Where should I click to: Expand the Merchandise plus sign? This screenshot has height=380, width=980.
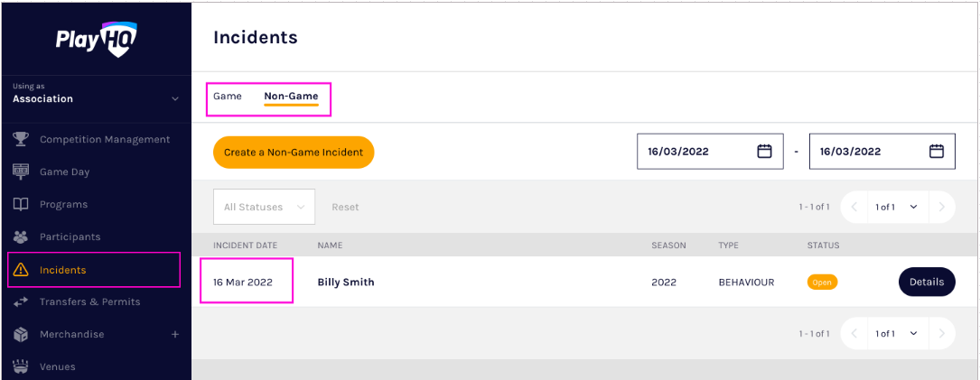[x=175, y=334]
